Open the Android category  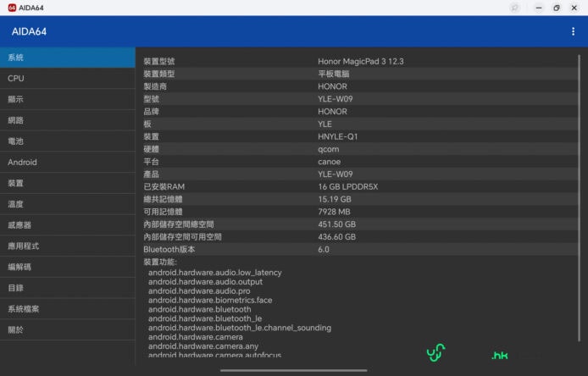[68, 163]
